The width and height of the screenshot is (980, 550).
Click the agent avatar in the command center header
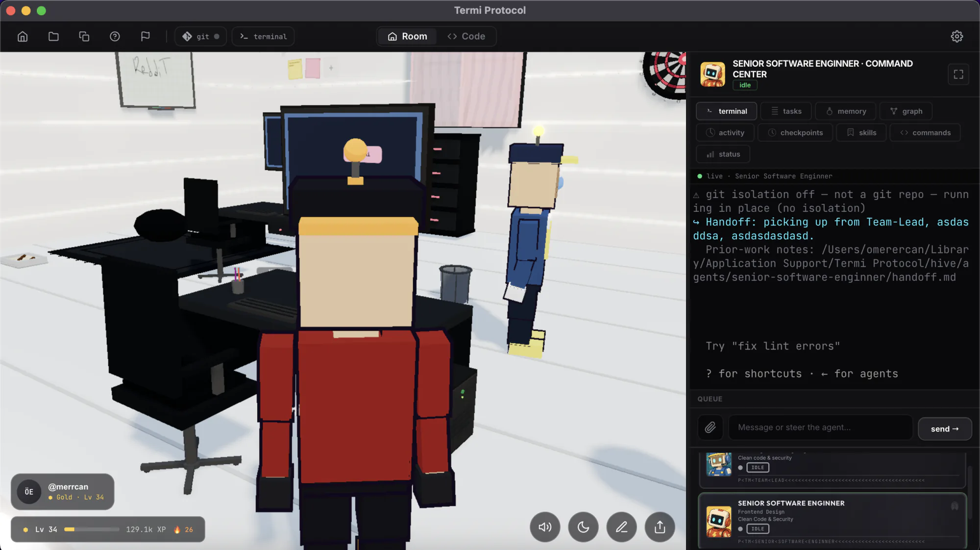(712, 75)
